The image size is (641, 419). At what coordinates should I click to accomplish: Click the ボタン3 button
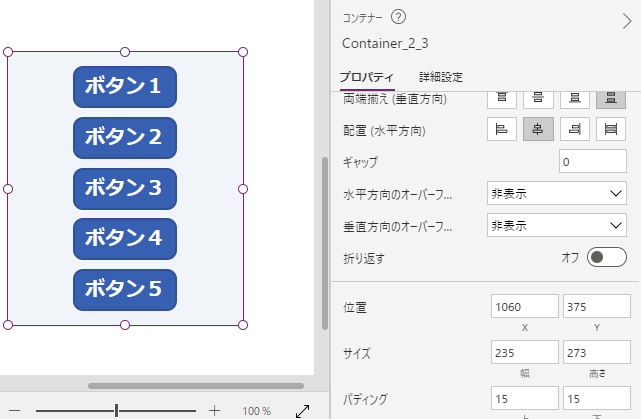[x=125, y=189]
